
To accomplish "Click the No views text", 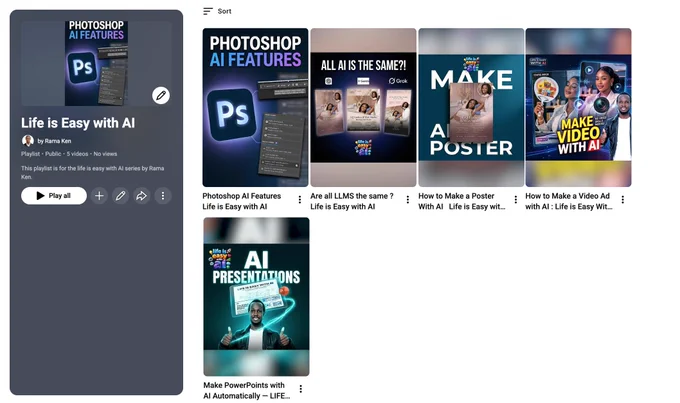I will [105, 154].
